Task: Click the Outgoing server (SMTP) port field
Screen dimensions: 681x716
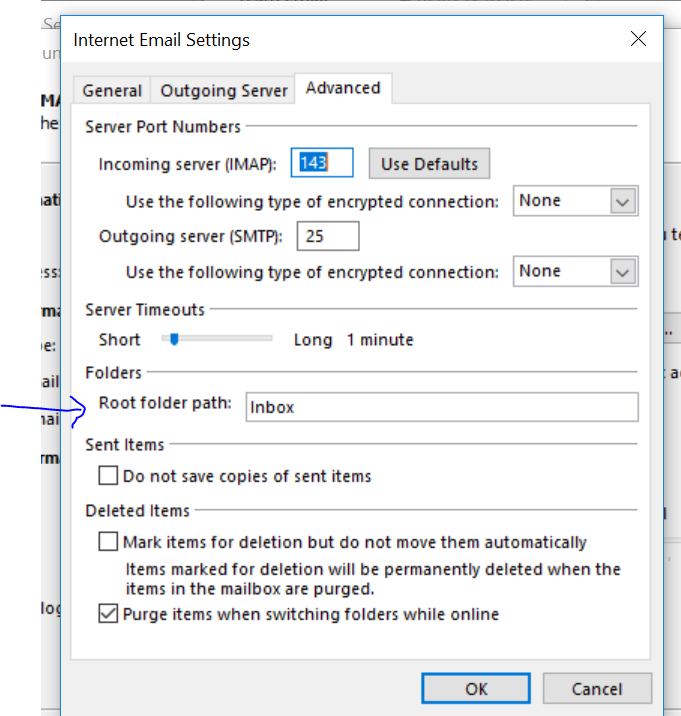Action: (x=328, y=236)
